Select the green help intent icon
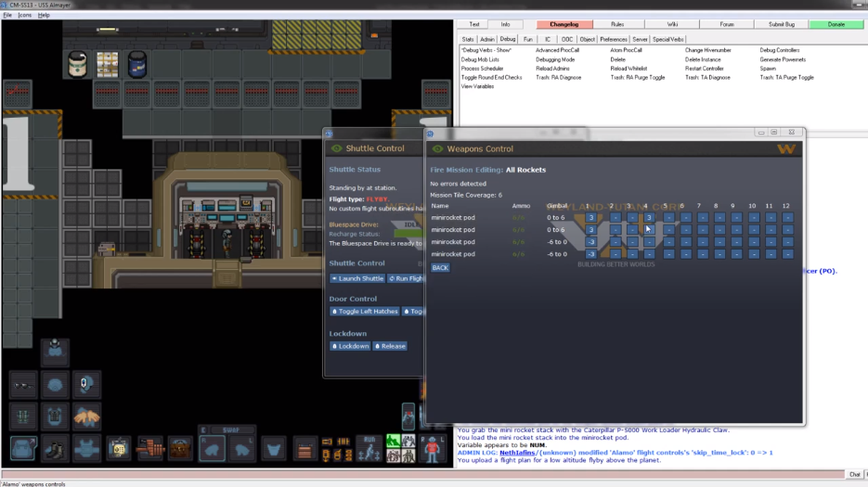868x487 pixels. 393,441
